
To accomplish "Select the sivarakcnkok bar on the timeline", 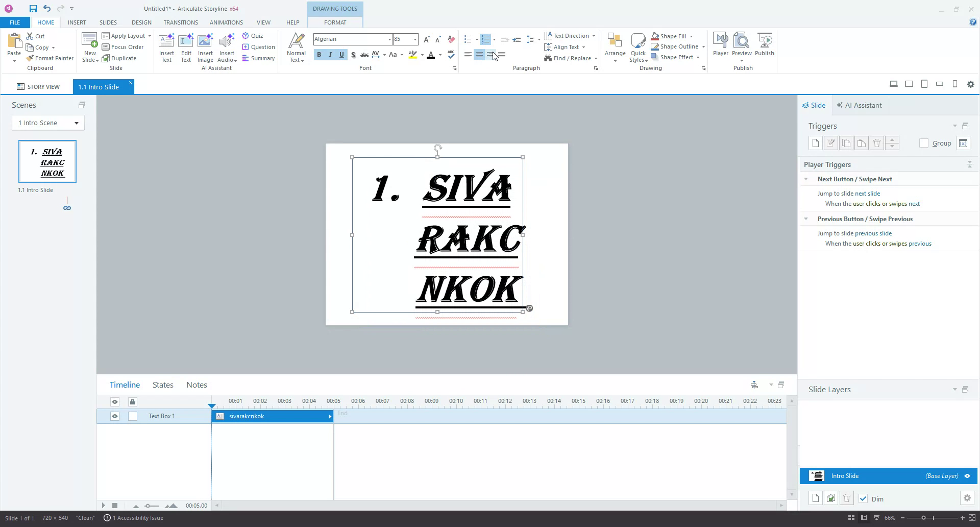I will (272, 416).
